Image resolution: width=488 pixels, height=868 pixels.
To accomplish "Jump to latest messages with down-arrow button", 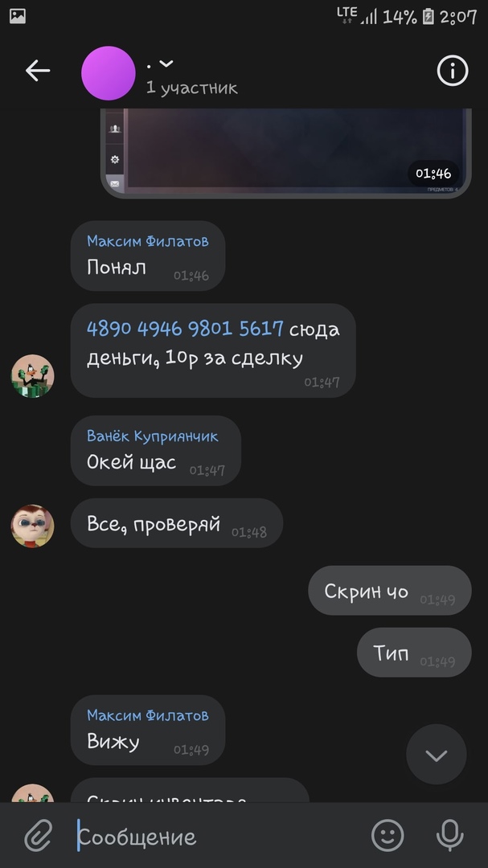I will 437,755.
